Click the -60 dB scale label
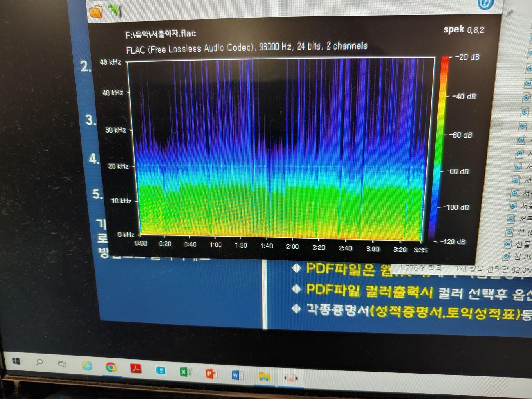The image size is (532, 399). click(x=460, y=135)
